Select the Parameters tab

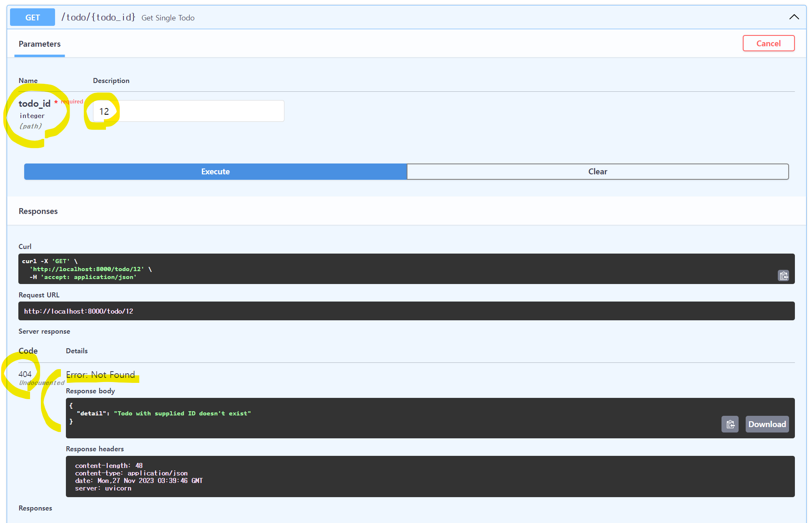pyautogui.click(x=40, y=44)
